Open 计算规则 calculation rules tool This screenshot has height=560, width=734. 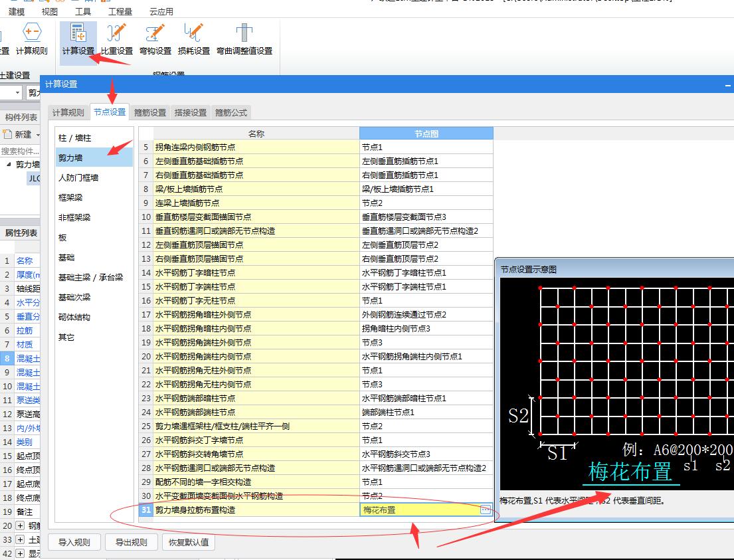pyautogui.click(x=31, y=41)
